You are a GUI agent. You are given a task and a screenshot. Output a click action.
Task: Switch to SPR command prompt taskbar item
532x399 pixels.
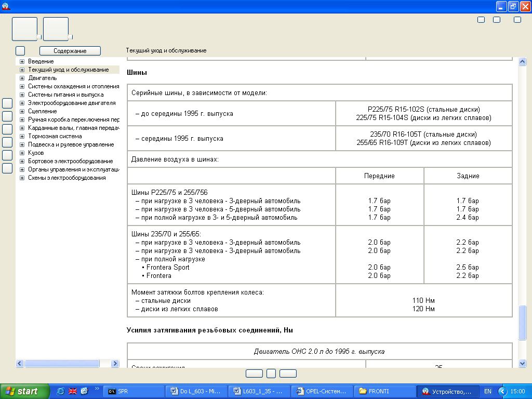pyautogui.click(x=134, y=391)
